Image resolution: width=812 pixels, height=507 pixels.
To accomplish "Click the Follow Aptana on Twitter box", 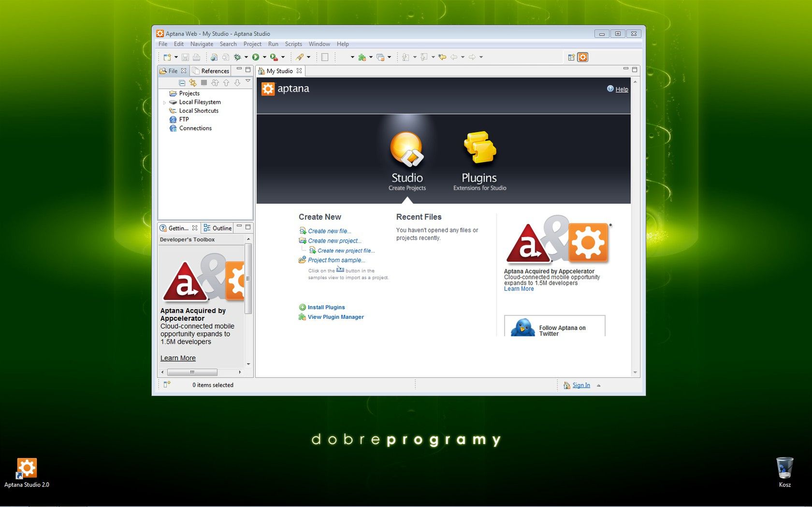I will coord(554,326).
